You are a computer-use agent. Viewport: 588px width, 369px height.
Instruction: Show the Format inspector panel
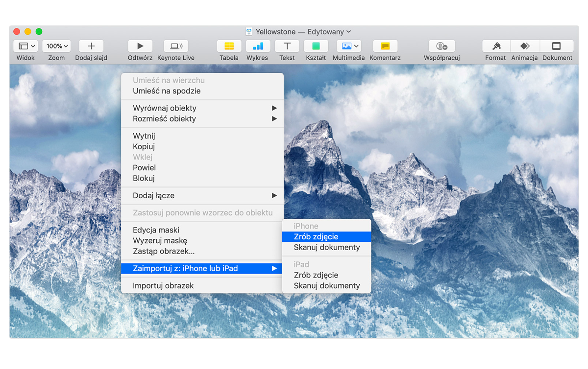496,46
